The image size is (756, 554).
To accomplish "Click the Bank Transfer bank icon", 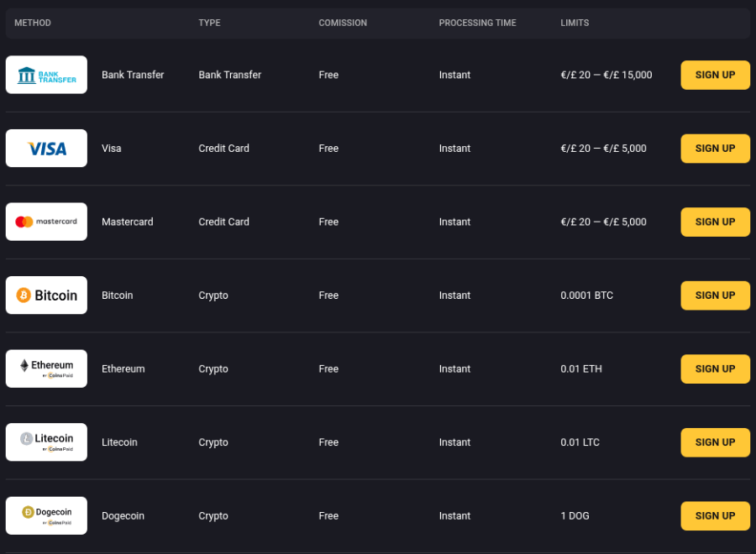I will point(25,74).
